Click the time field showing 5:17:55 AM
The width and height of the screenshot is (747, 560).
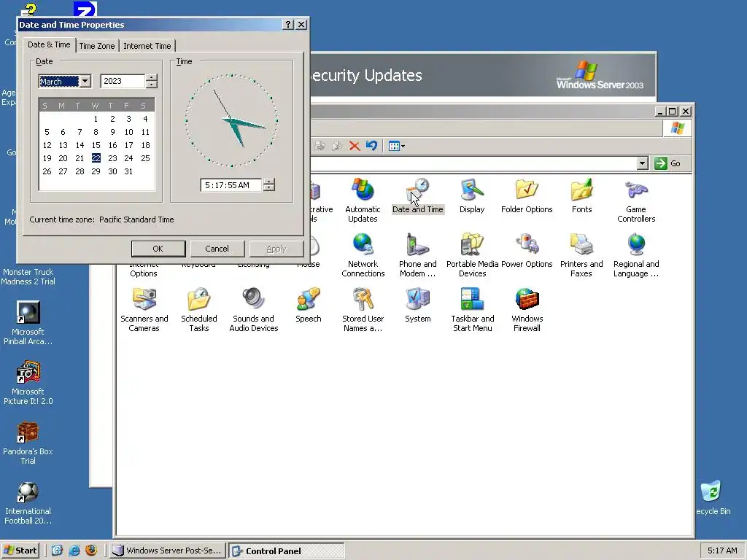click(231, 185)
